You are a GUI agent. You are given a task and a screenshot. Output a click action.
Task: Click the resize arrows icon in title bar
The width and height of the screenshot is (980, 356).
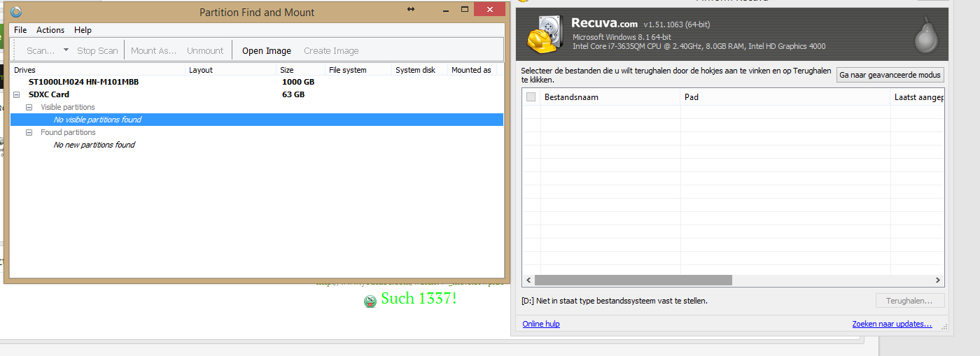tap(411, 9)
